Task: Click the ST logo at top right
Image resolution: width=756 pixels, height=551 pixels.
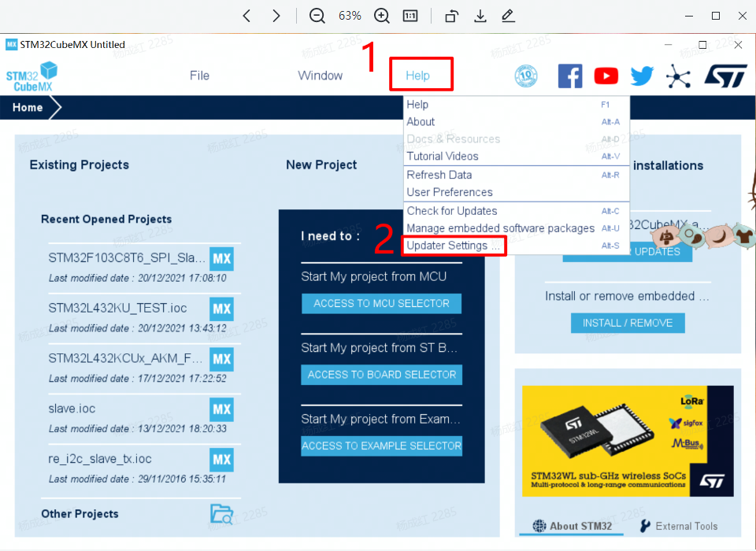Action: (x=725, y=76)
